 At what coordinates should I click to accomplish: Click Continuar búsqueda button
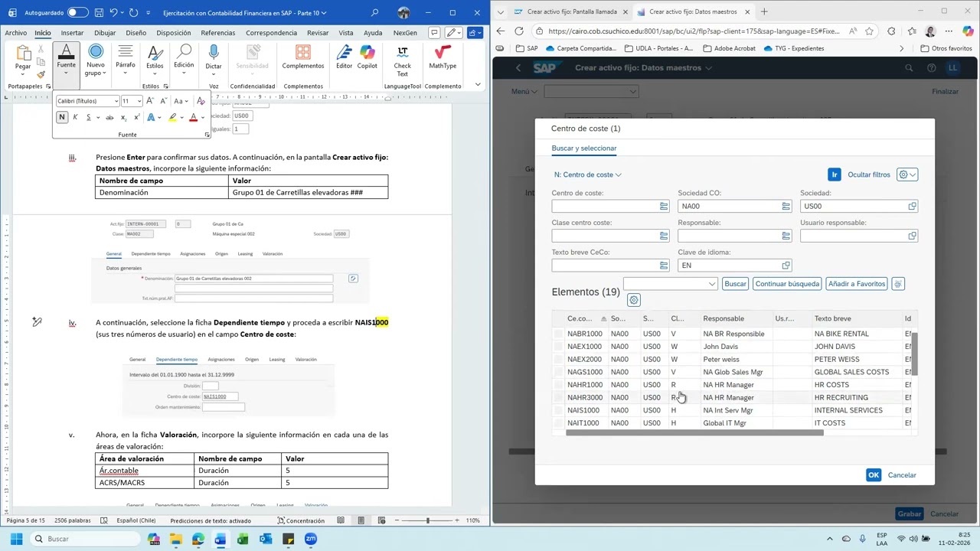click(787, 284)
